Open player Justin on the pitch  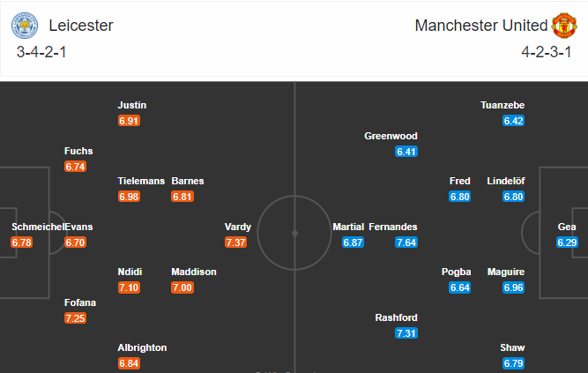(x=132, y=105)
